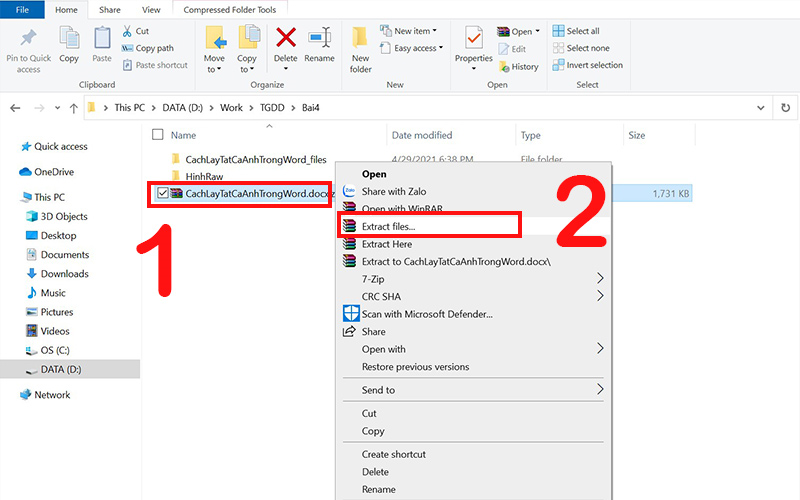Uncheck the CachLayTatCaAnhTrongWord.docx checkbox
The height and width of the screenshot is (500, 800).
(162, 193)
